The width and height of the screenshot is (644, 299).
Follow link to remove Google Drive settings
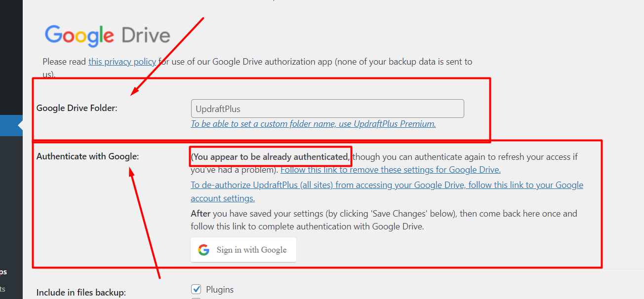point(391,170)
